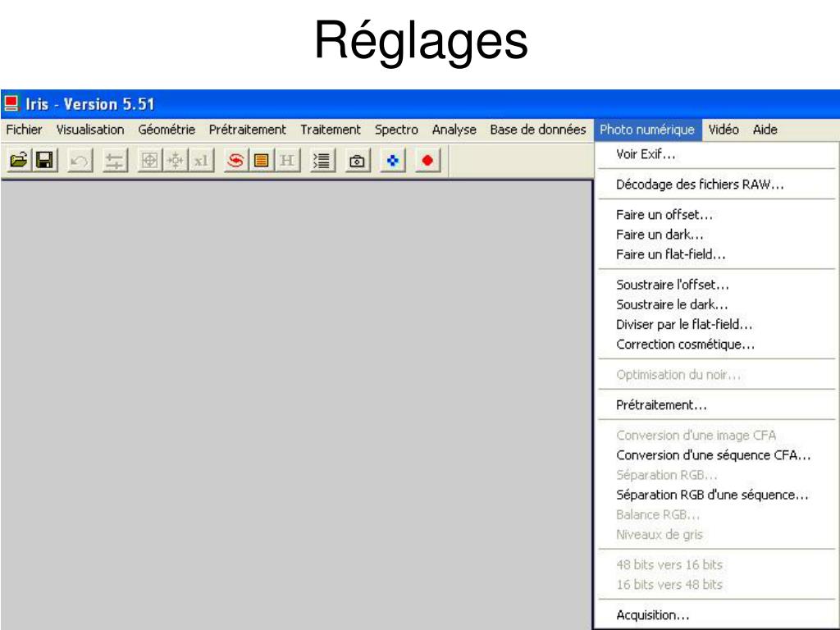840x630 pixels.
Task: Click greyed 16 bits vers 48 bits
Action: 716,584
